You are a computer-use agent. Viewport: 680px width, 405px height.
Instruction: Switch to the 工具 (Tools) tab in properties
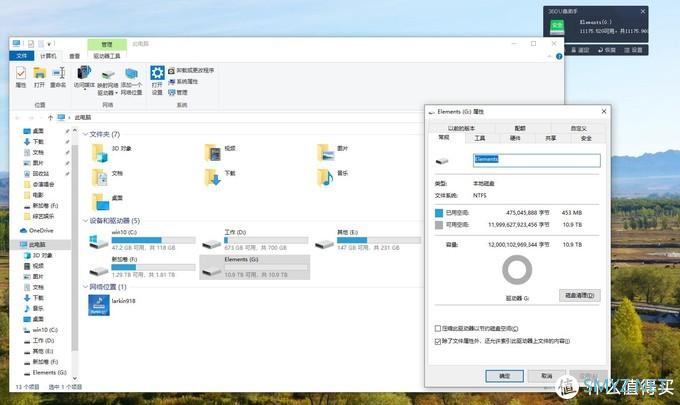point(480,138)
